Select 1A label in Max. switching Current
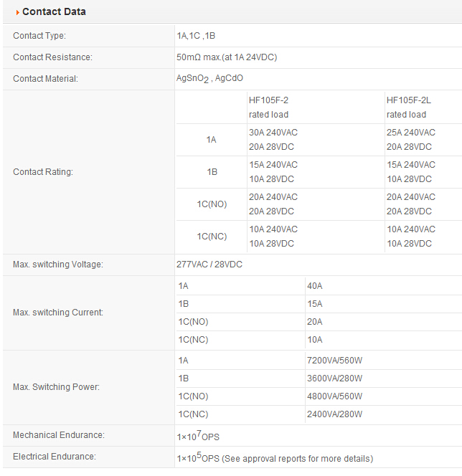This screenshot has height=476, width=462. tap(183, 286)
